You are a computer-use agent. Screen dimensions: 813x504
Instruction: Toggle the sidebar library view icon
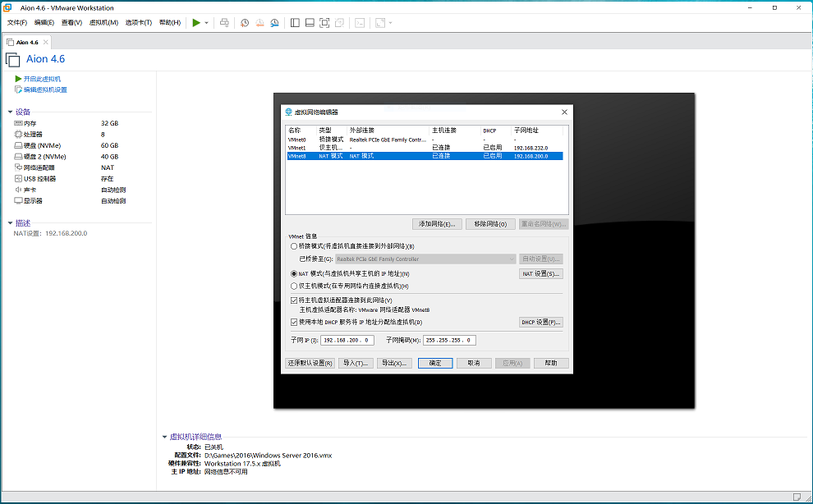pos(296,23)
